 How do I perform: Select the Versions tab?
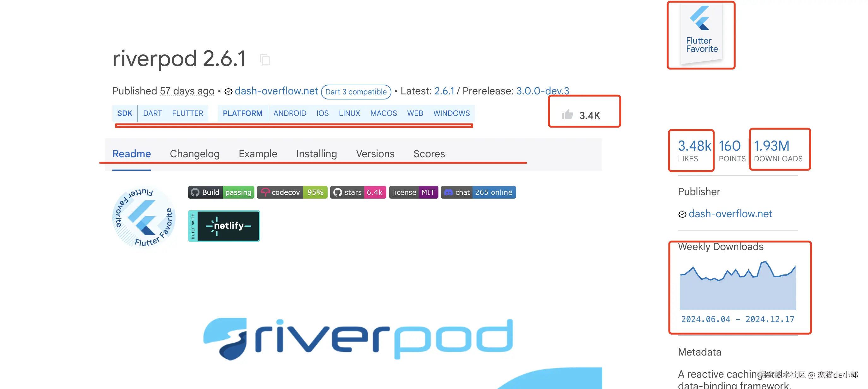(375, 154)
